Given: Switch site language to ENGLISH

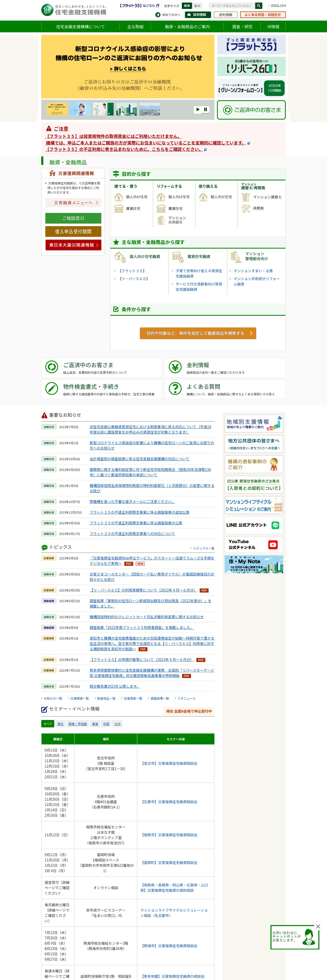Looking at the screenshot, I should [277, 6].
